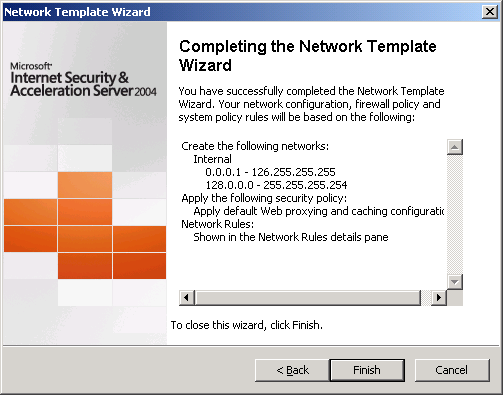Image resolution: width=503 pixels, height=395 pixels.
Task: Click the line 'Create the following networks:'
Action: [255, 146]
